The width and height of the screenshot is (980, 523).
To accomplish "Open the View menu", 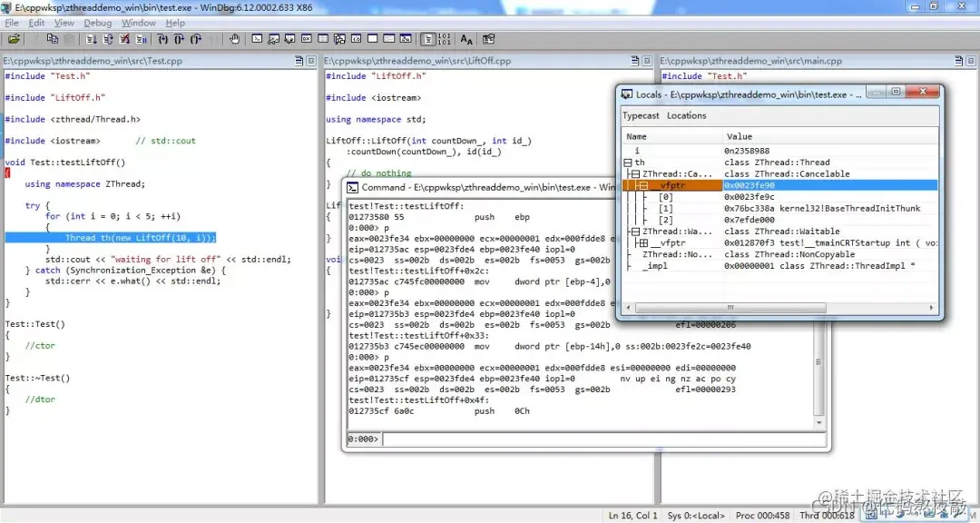I will point(64,23).
